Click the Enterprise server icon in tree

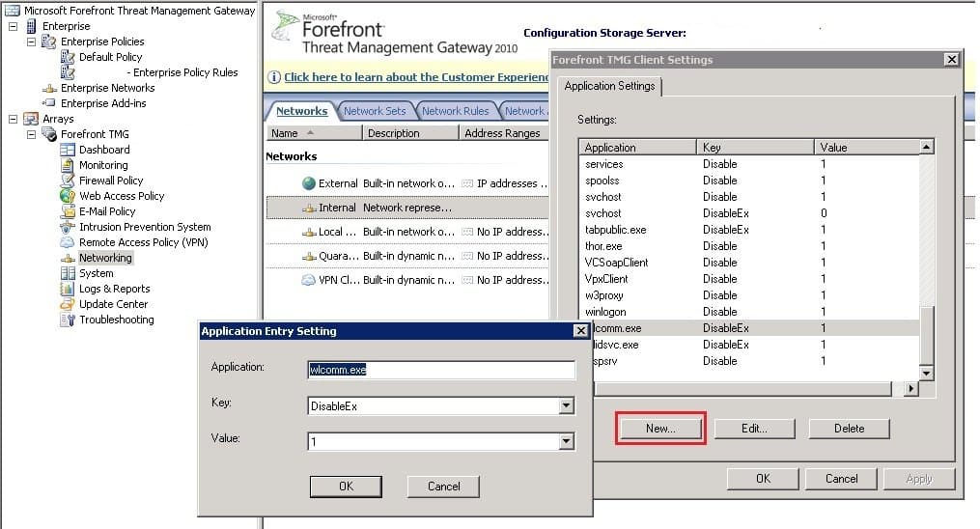point(31,26)
